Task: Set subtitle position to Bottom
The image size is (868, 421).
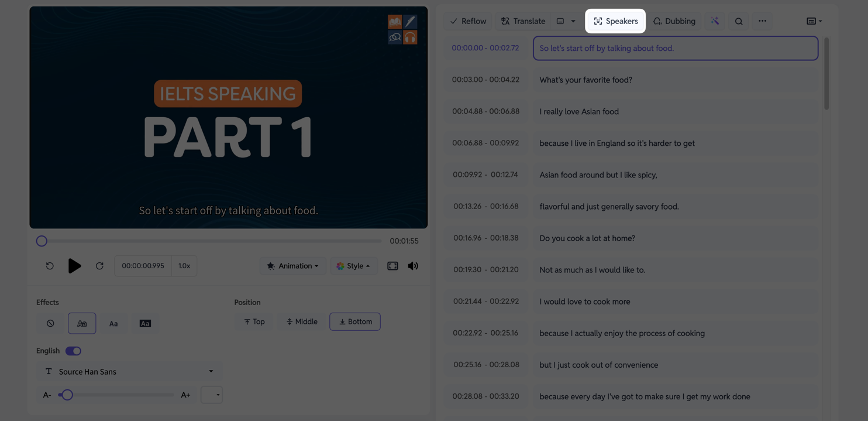Action: pos(355,321)
